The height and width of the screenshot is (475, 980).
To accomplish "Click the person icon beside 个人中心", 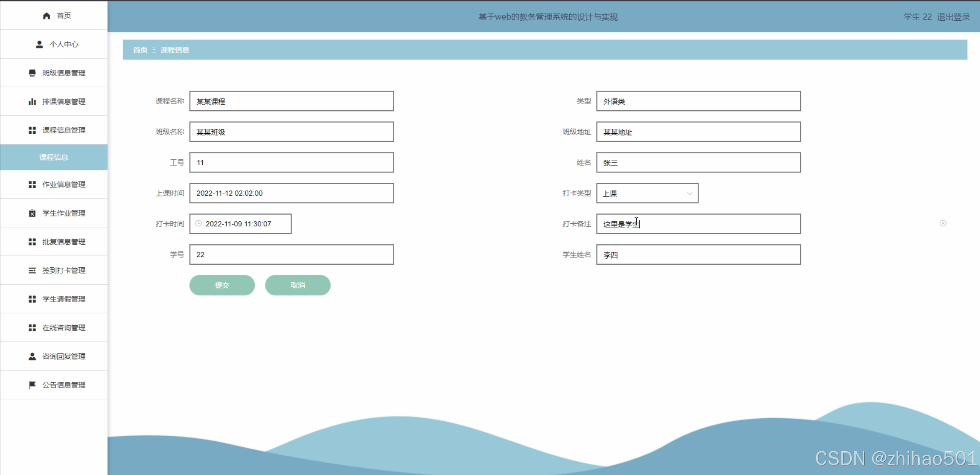I will (x=39, y=44).
